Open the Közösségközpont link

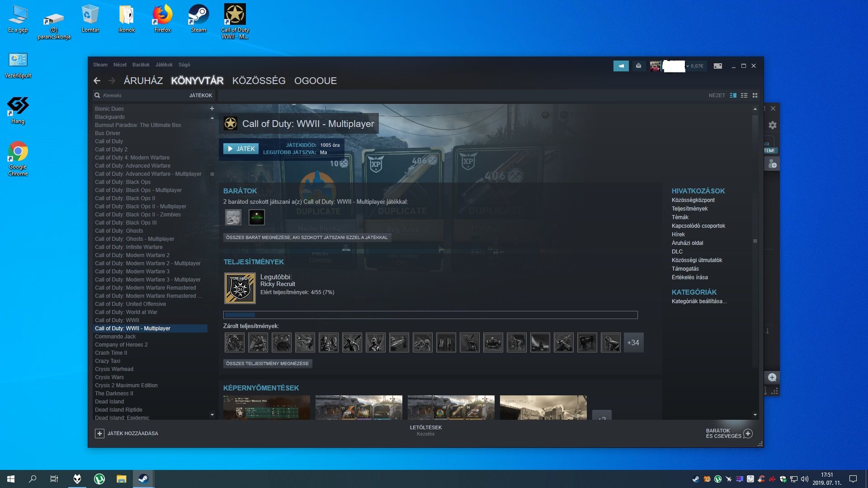[x=693, y=200]
